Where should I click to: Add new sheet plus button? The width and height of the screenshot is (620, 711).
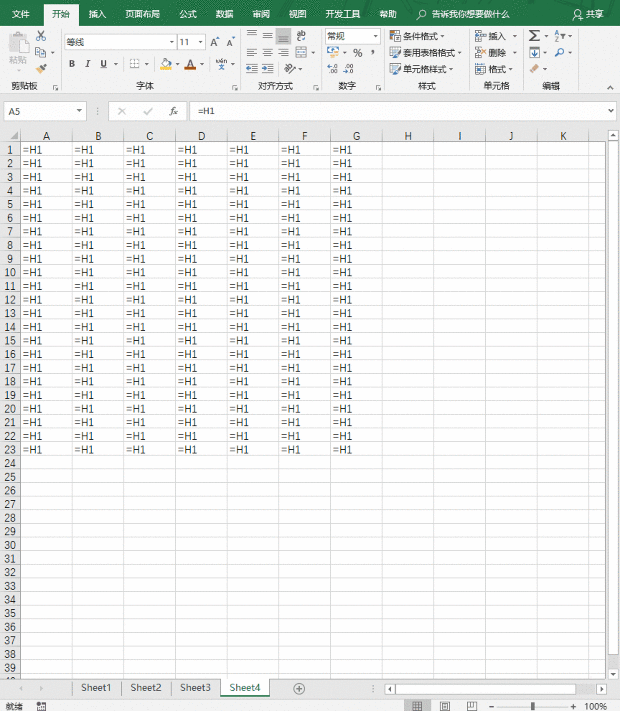(299, 689)
